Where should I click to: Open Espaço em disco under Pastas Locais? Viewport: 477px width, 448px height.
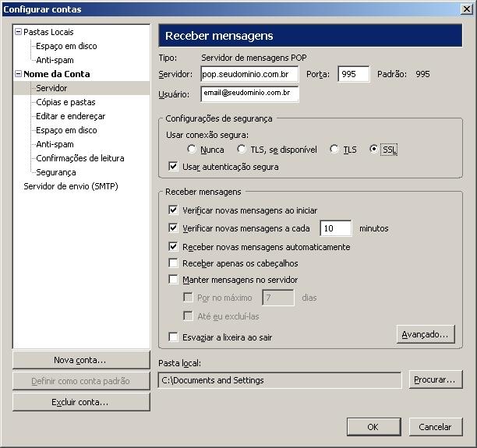(66, 46)
